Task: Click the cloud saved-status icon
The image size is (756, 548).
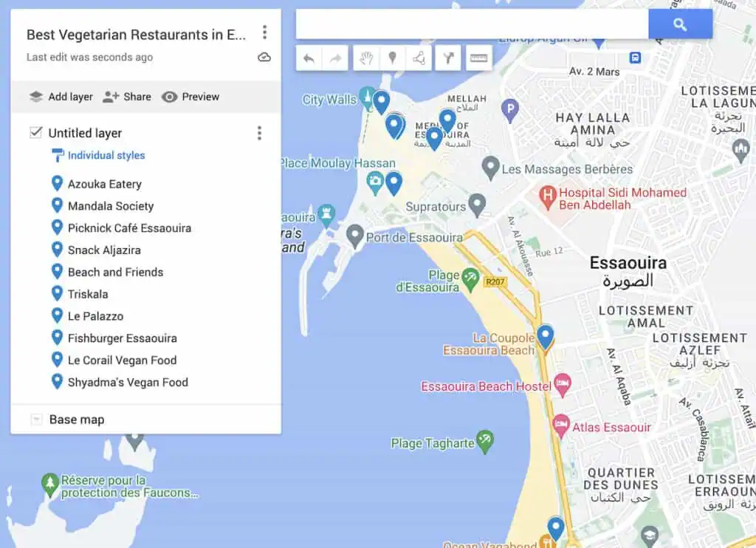Action: click(x=264, y=58)
